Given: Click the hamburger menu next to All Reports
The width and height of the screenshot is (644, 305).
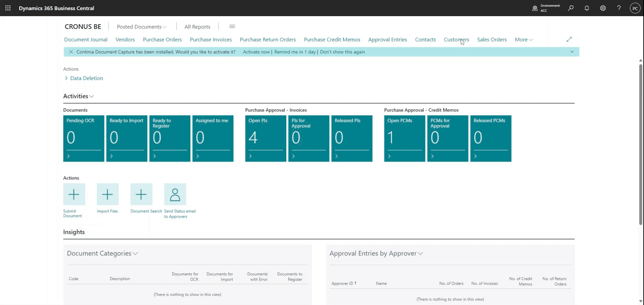Looking at the screenshot, I should pyautogui.click(x=232, y=27).
